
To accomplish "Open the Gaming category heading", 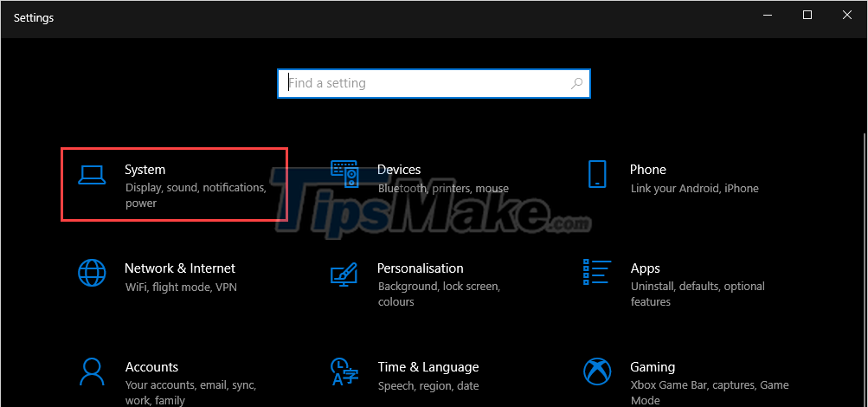I will pos(653,367).
